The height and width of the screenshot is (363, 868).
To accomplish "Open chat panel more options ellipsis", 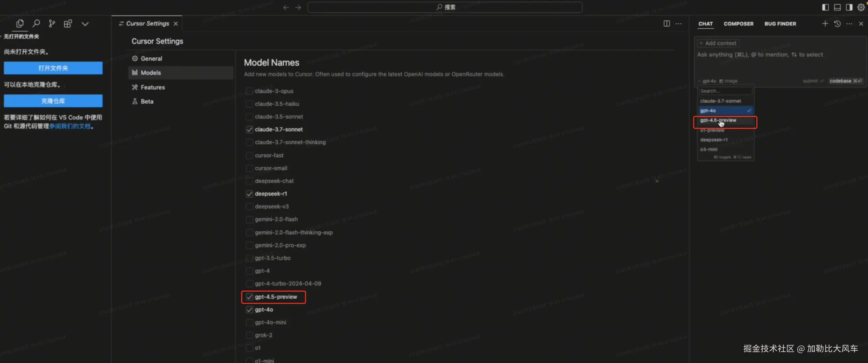I will click(849, 24).
